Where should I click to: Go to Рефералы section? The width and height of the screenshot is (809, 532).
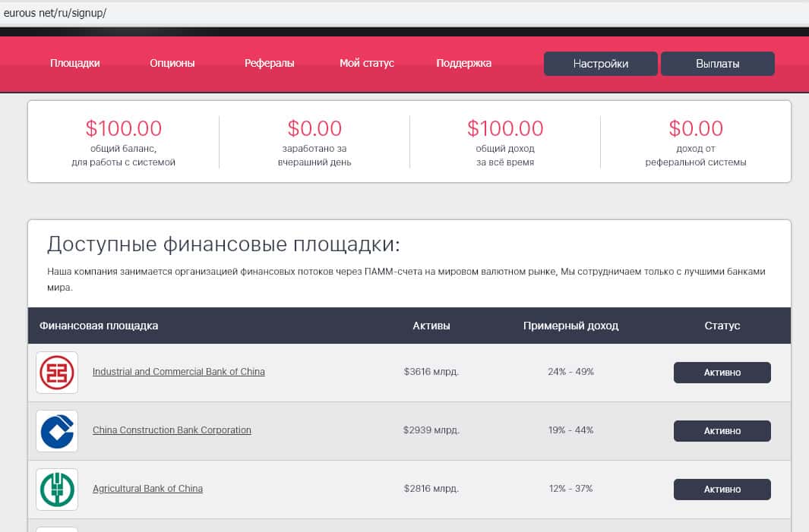coord(270,64)
